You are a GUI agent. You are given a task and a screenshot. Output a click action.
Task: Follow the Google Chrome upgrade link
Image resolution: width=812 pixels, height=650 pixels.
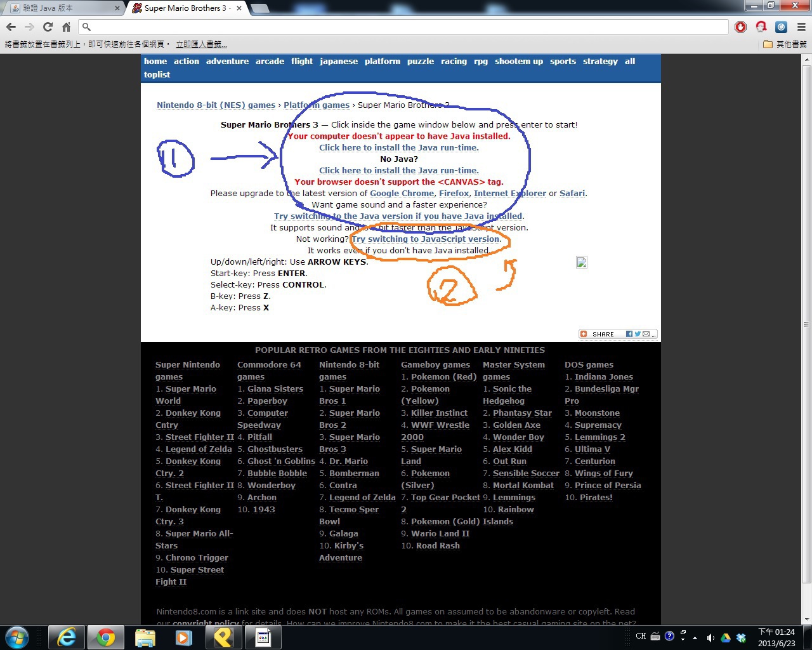(x=402, y=193)
